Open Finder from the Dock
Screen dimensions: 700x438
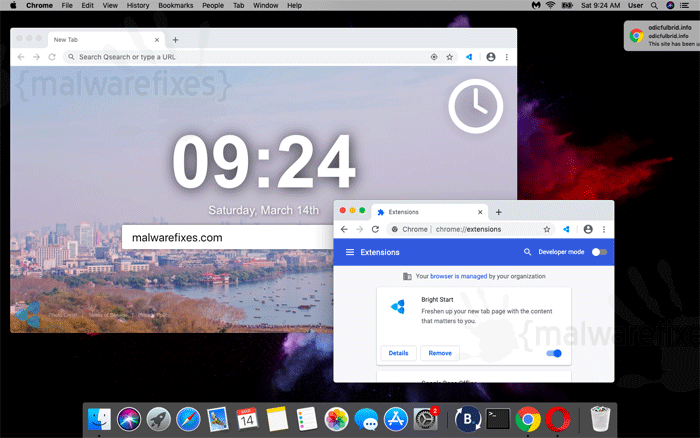(99, 419)
